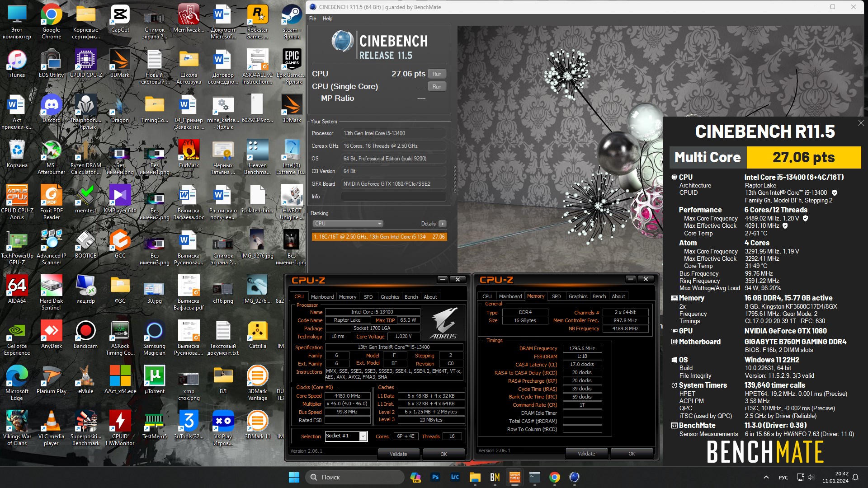Open Rockstar Games launcher icon
868x488 pixels.
[257, 21]
